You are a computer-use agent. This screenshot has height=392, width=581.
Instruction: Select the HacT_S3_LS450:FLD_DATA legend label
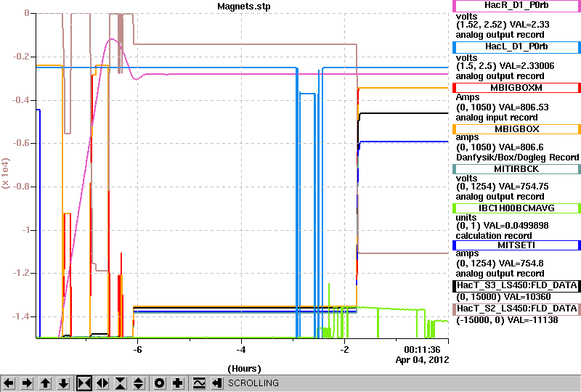(x=516, y=285)
